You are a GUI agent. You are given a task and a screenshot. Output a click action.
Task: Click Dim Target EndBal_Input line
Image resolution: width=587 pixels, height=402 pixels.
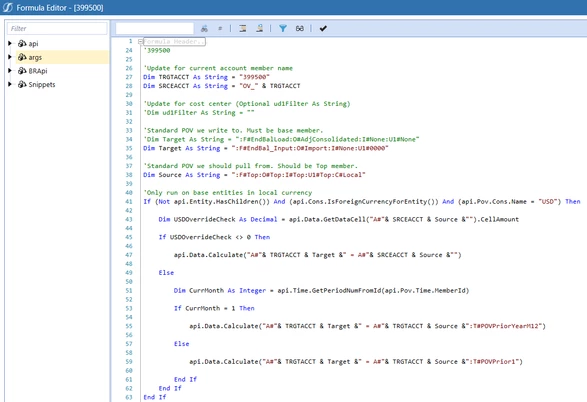coord(266,148)
